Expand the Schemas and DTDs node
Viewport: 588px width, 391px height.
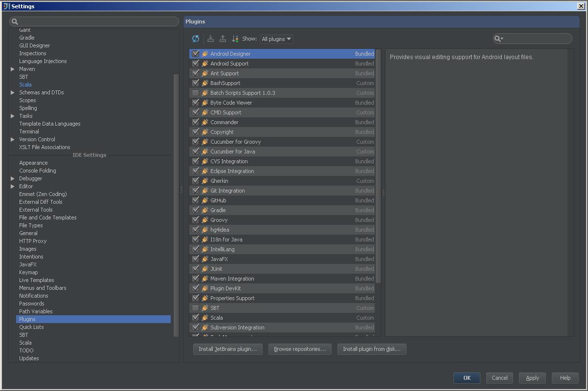coord(13,92)
